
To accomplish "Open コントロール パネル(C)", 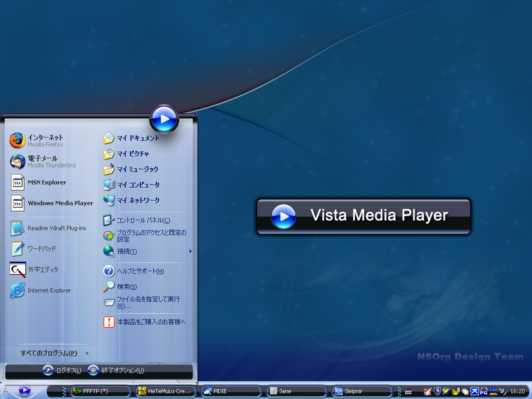I will point(136,220).
